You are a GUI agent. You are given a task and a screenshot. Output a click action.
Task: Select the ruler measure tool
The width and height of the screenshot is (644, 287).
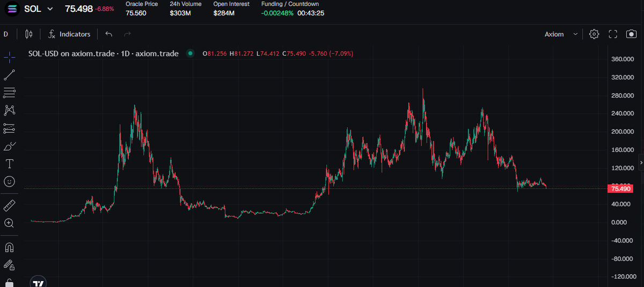9,205
